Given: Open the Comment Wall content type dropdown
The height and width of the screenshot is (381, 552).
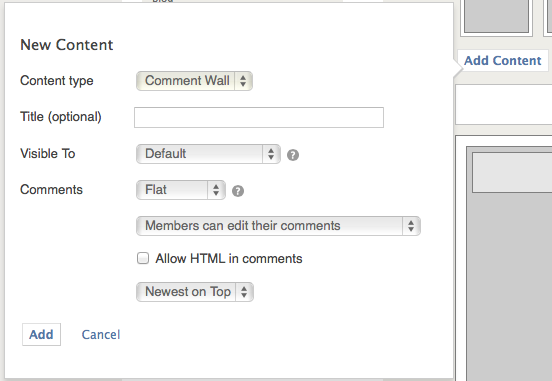Looking at the screenshot, I should point(194,81).
